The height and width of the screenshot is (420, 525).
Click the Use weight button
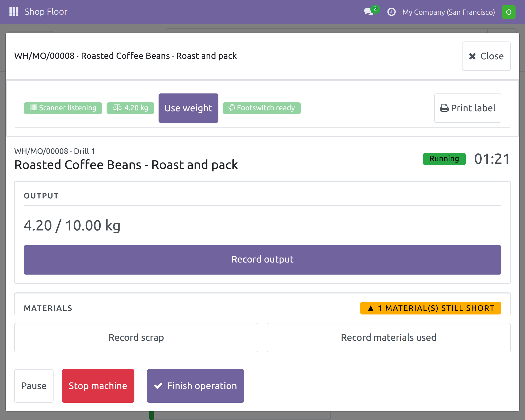point(188,108)
